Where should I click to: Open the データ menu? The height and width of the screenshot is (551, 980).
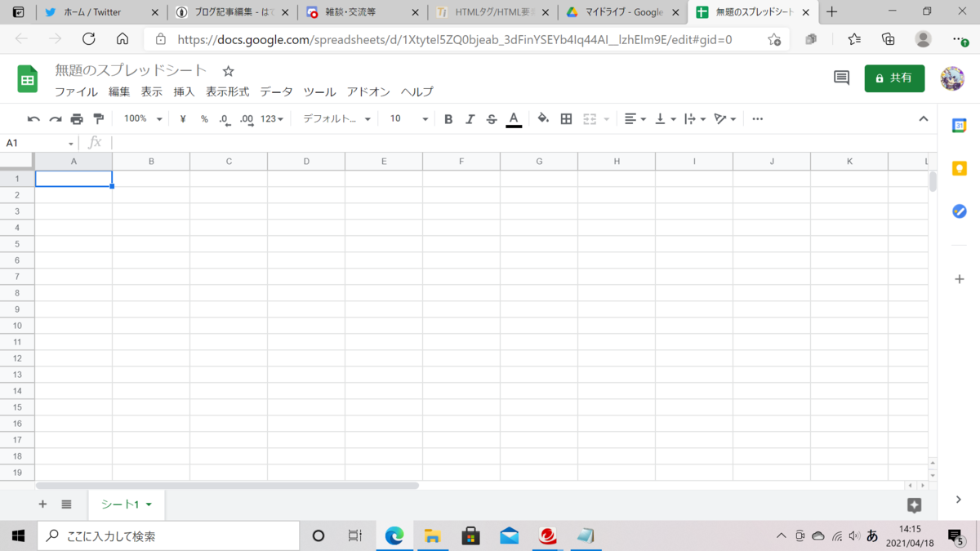276,91
